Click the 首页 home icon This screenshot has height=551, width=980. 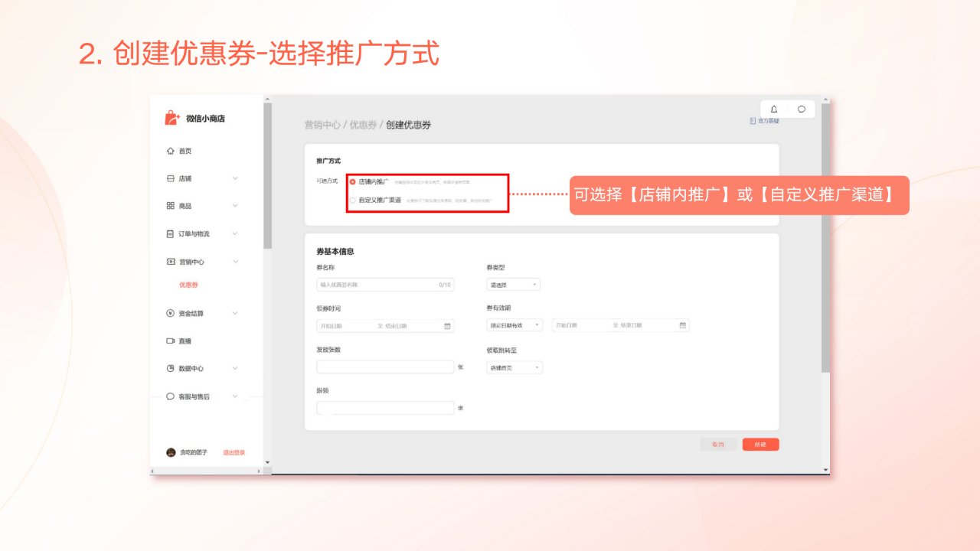click(171, 151)
